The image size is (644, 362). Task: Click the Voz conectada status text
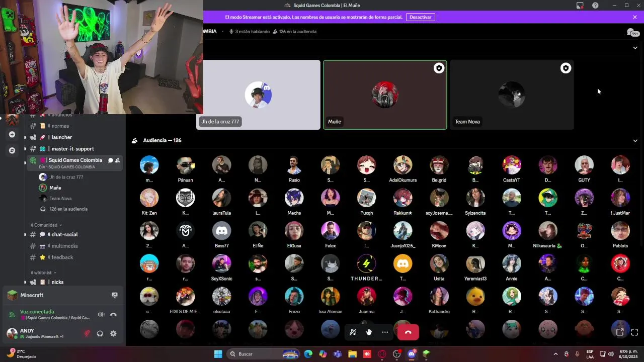click(37, 312)
